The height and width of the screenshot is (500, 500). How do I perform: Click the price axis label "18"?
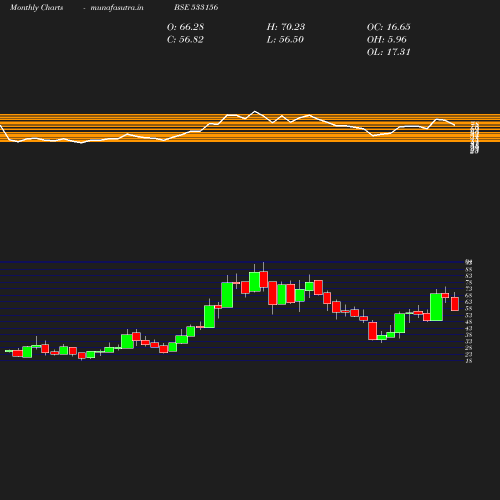tap(469, 361)
